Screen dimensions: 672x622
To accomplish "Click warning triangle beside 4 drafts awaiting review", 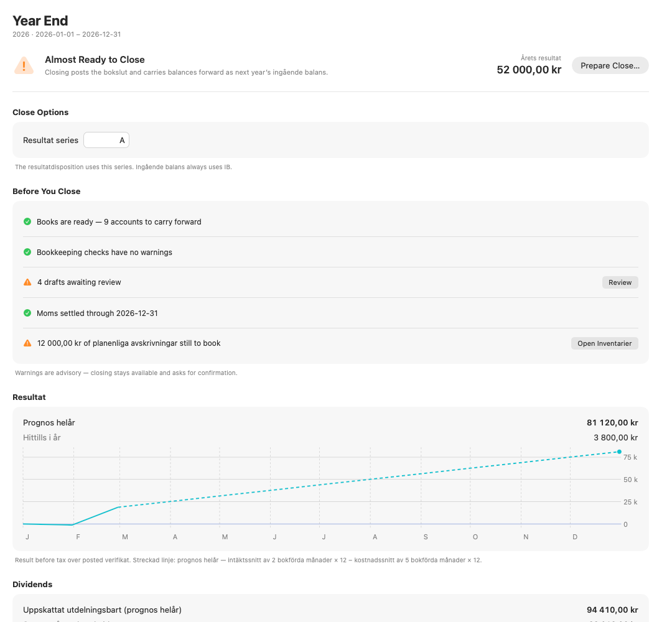I will 27,282.
